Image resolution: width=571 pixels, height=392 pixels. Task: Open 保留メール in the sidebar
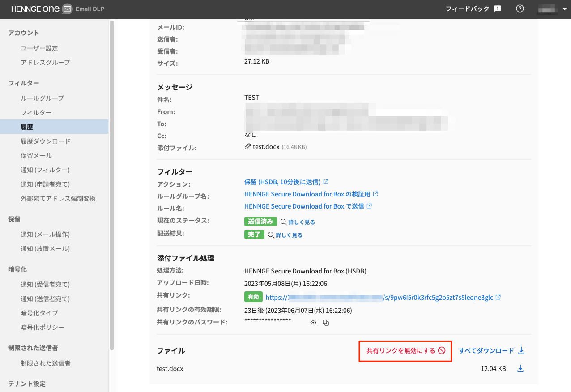click(x=36, y=155)
